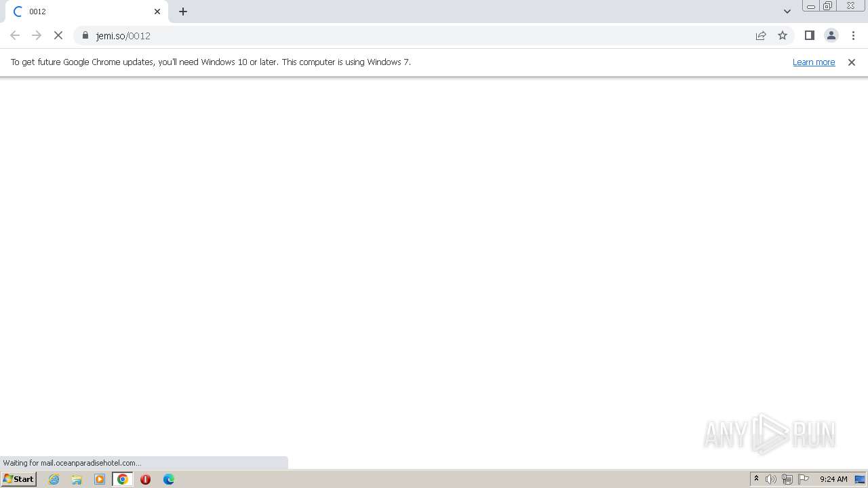Restore down the Chrome window
868x488 pixels.
coord(828,6)
